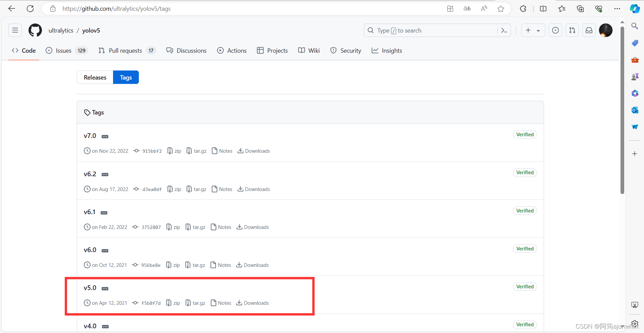Click the translate icon in address bar

467,9
